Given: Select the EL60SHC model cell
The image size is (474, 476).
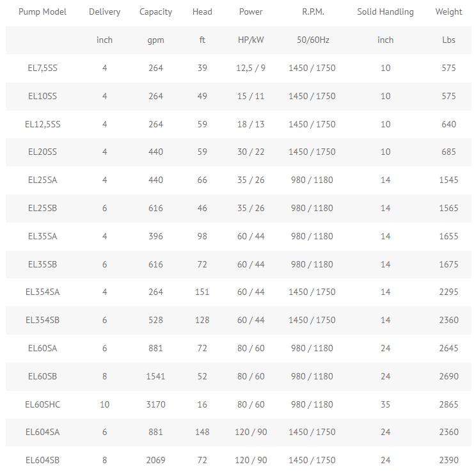Looking at the screenshot, I should pyautogui.click(x=42, y=404).
